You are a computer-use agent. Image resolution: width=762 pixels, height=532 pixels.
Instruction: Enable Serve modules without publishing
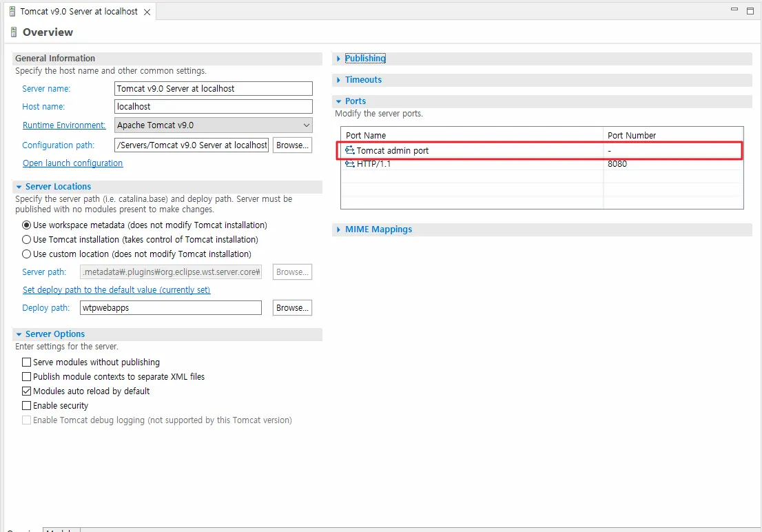27,362
